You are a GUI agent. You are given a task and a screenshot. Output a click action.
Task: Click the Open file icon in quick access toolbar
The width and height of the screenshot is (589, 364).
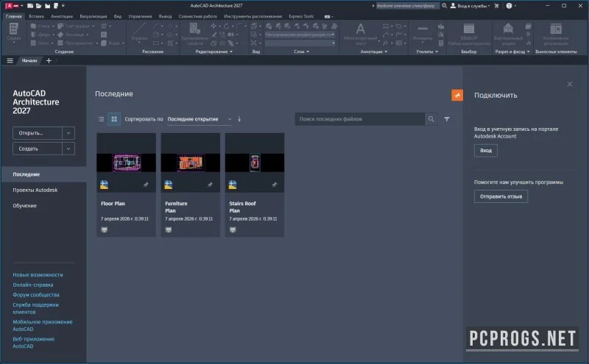click(x=39, y=6)
